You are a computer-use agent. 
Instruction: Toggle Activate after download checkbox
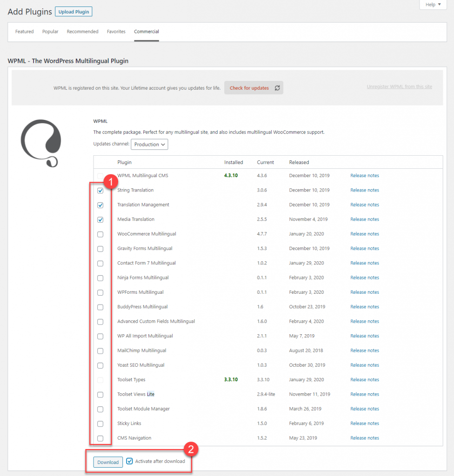(129, 461)
